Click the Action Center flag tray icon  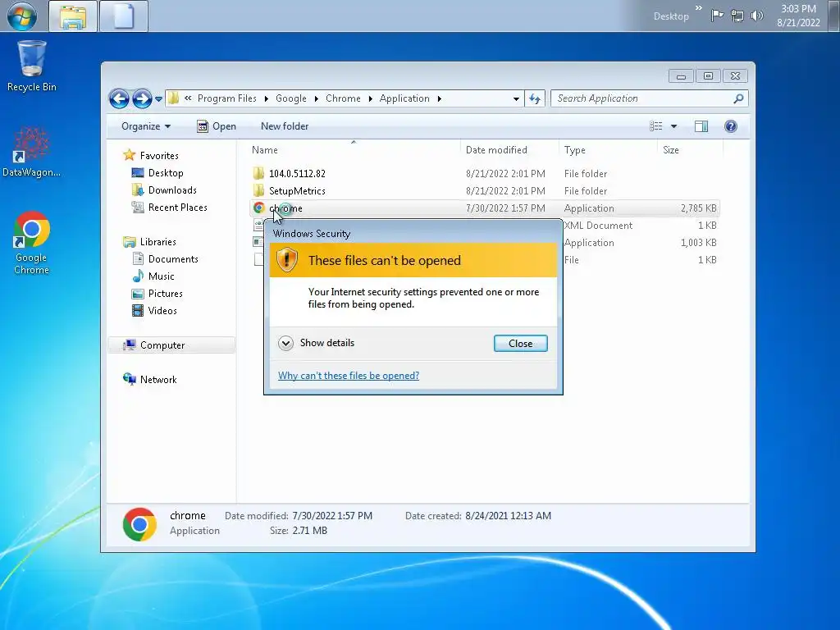point(717,16)
